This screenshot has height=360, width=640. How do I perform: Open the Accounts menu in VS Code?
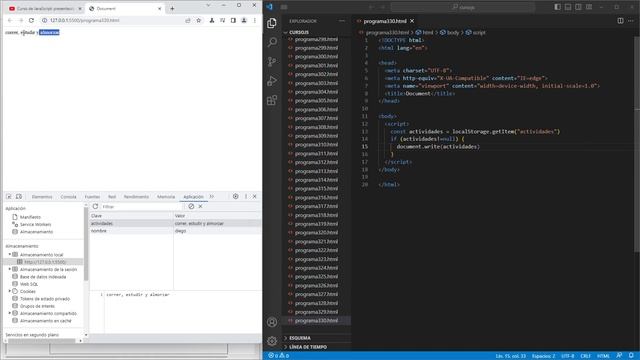tap(272, 322)
